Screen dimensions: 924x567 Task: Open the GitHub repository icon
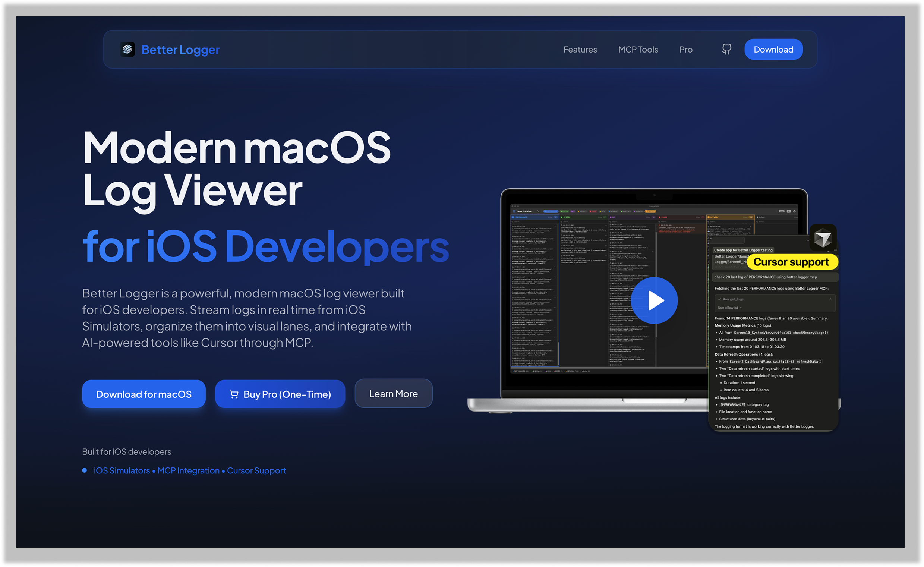click(x=726, y=49)
